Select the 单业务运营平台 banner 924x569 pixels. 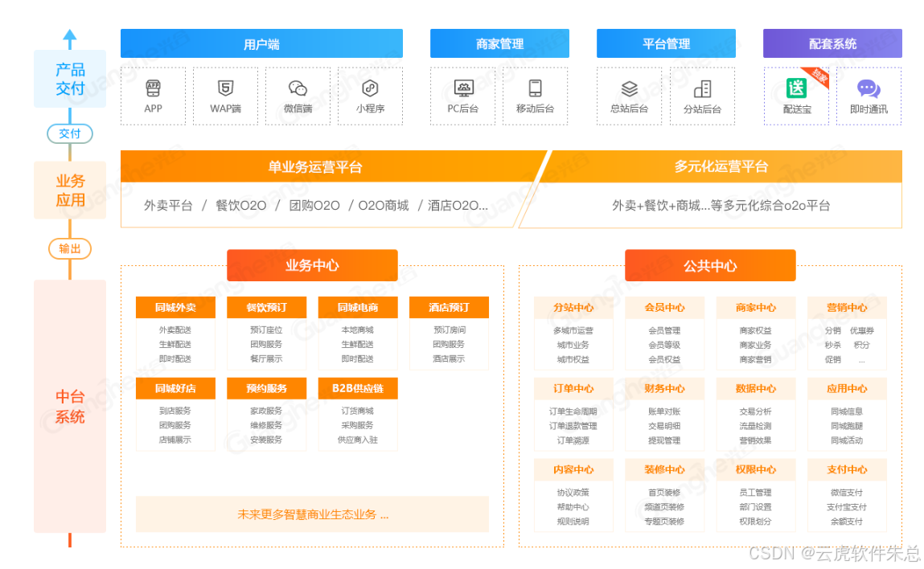(x=315, y=167)
